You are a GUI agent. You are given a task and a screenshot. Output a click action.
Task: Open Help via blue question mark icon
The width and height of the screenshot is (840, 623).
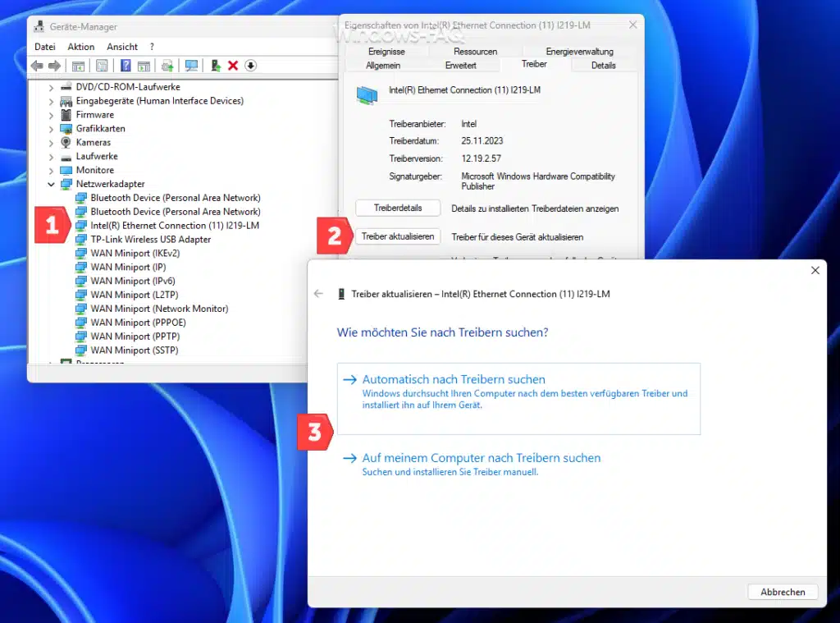(126, 66)
